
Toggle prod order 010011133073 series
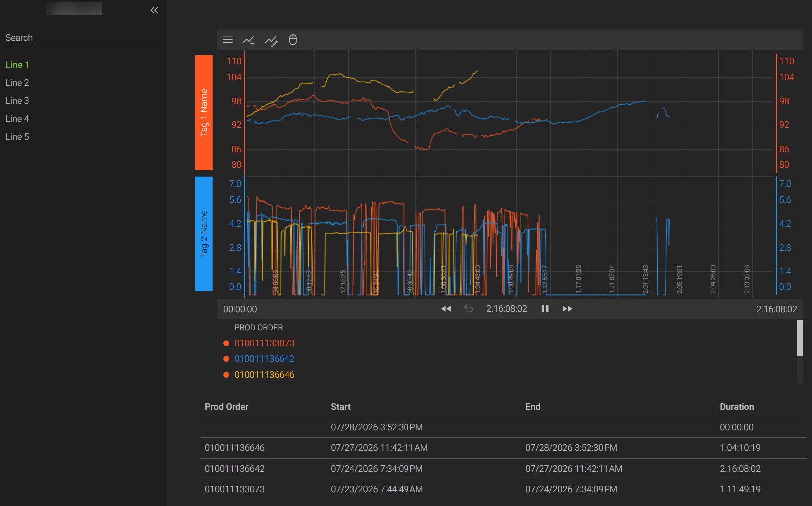click(264, 343)
